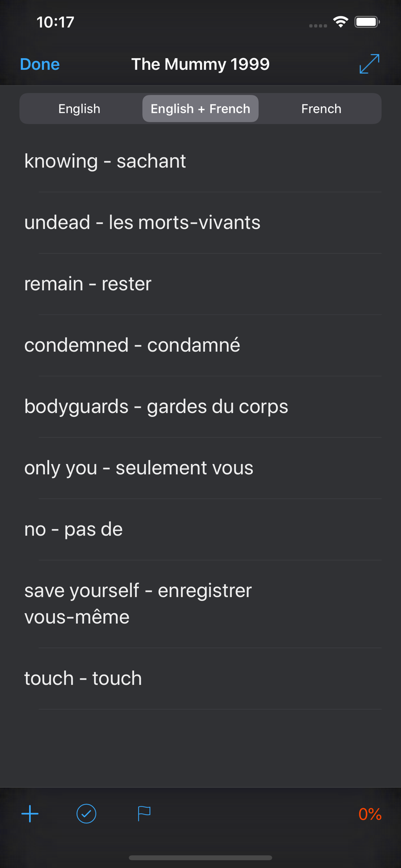Switch to the French tab
The width and height of the screenshot is (401, 868).
321,108
